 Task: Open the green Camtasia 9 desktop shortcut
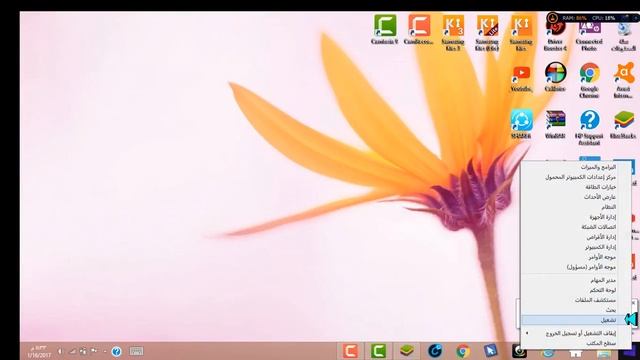(385, 29)
